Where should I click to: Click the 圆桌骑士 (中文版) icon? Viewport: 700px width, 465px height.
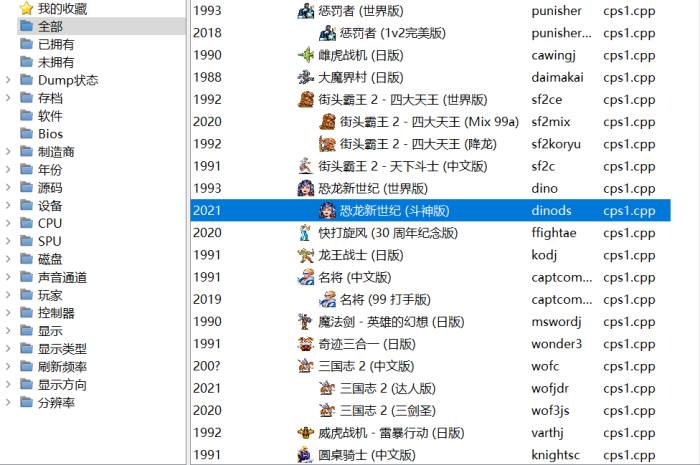coord(306,455)
